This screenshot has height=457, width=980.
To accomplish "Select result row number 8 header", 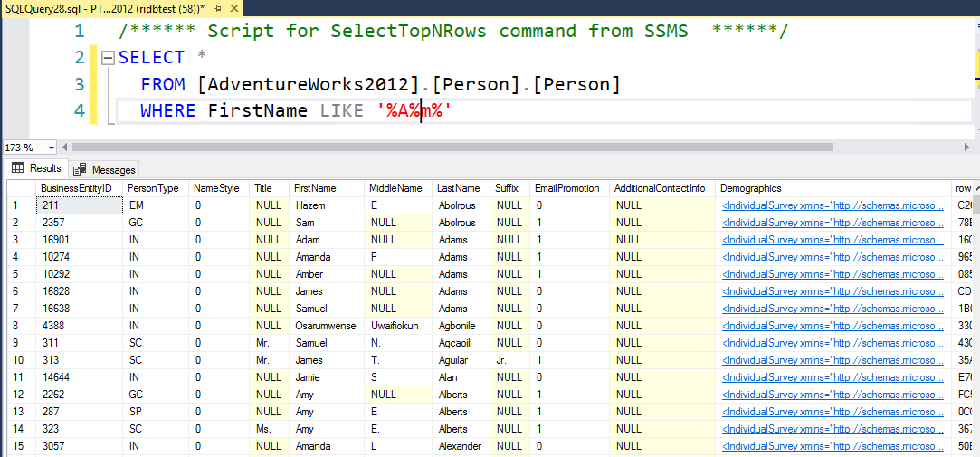I will coord(21,326).
